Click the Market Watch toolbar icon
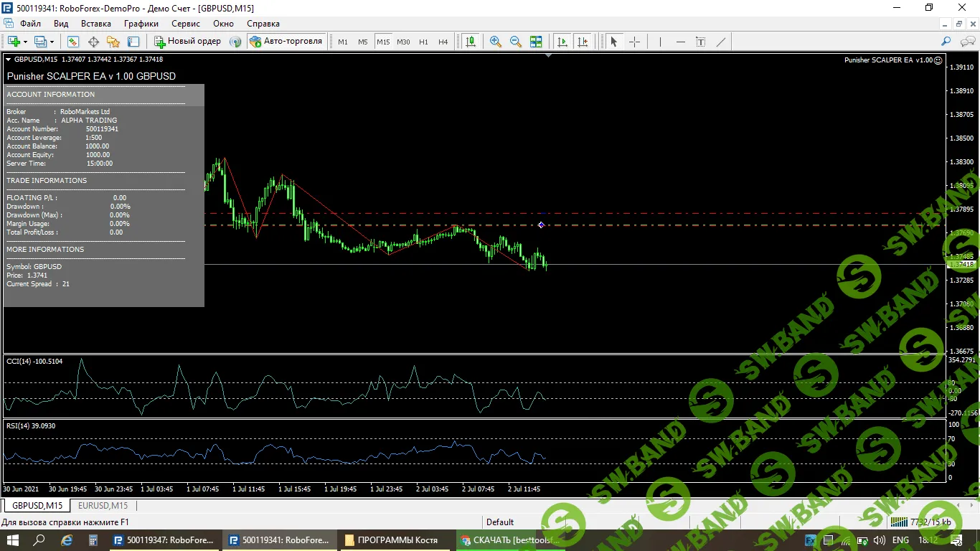The width and height of the screenshot is (980, 551). tap(73, 42)
